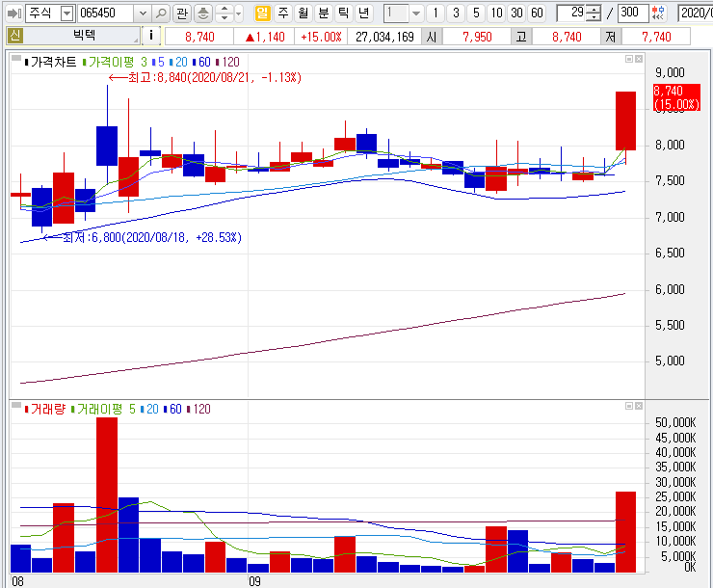This screenshot has height=588, width=713.
Task: Click the current price 8,740 in quote bar
Action: tap(199, 37)
